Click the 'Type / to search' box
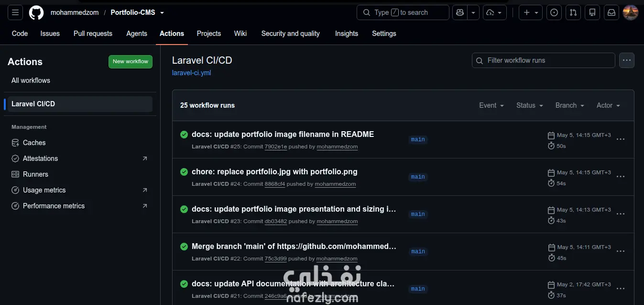The width and height of the screenshot is (644, 305). click(403, 12)
